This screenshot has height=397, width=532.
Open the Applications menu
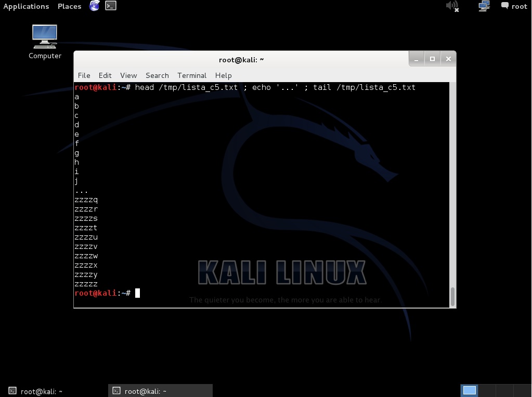click(x=26, y=6)
